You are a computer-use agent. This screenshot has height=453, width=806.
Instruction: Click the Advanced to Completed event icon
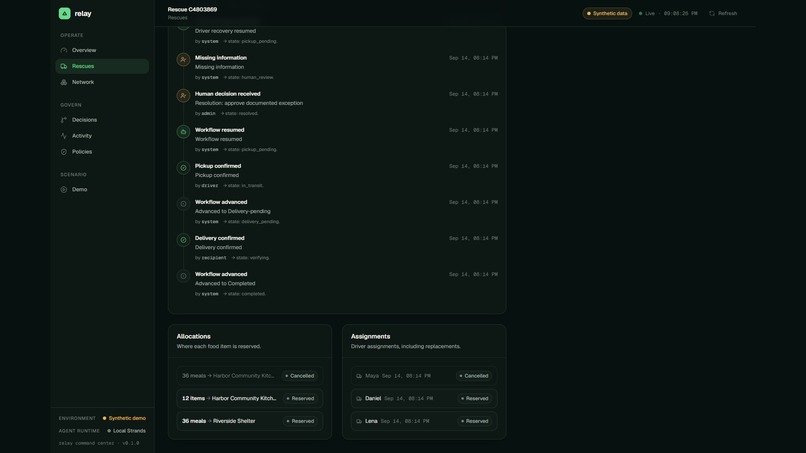coord(183,276)
